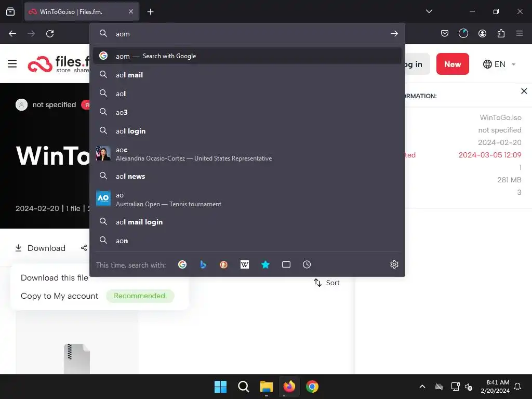The width and height of the screenshot is (532, 399).
Task: Reload the current page
Action: [50, 34]
